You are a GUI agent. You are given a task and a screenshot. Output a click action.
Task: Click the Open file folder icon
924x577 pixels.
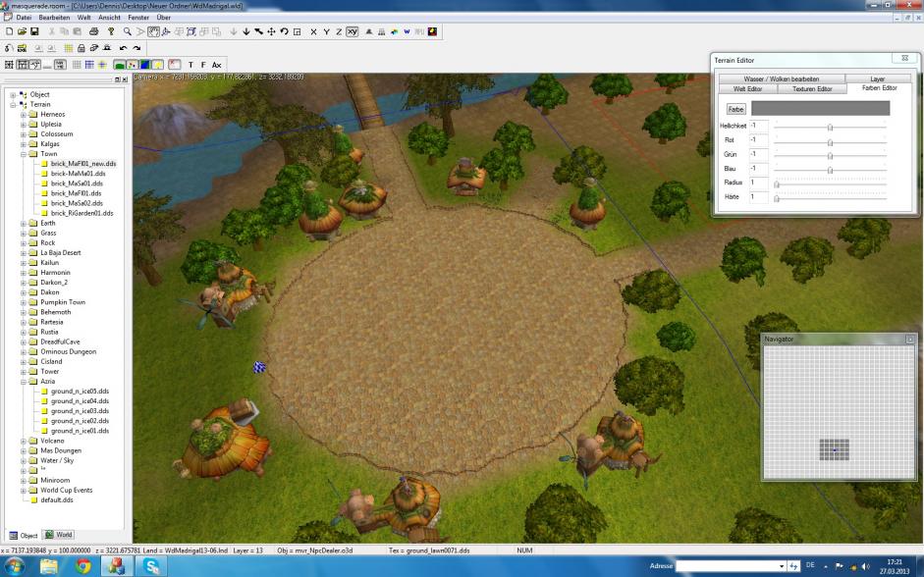tap(22, 31)
